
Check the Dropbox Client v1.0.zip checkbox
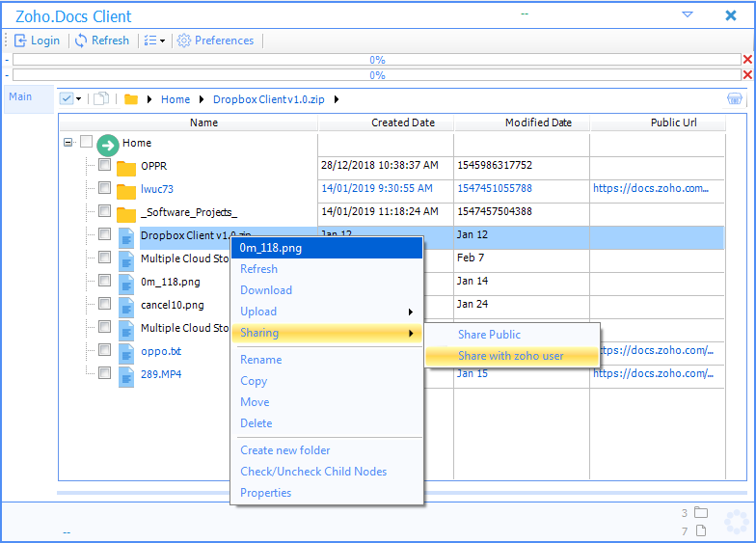(x=104, y=233)
